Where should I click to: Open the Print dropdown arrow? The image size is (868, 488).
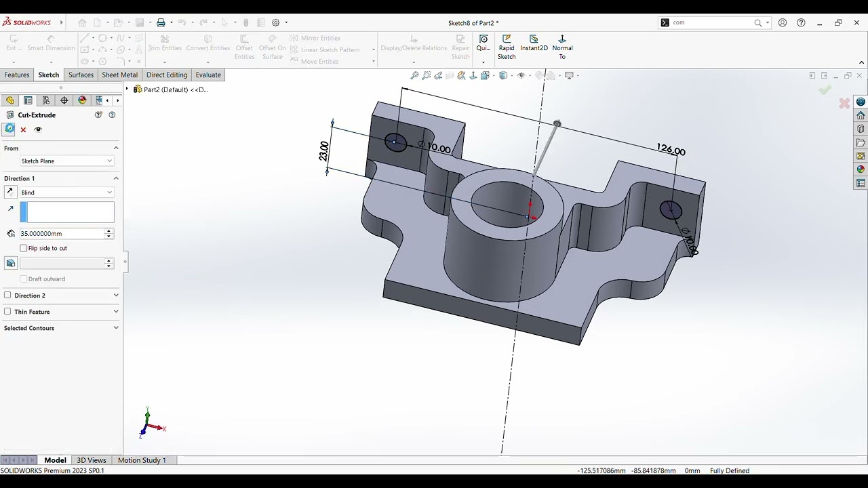coord(171,22)
